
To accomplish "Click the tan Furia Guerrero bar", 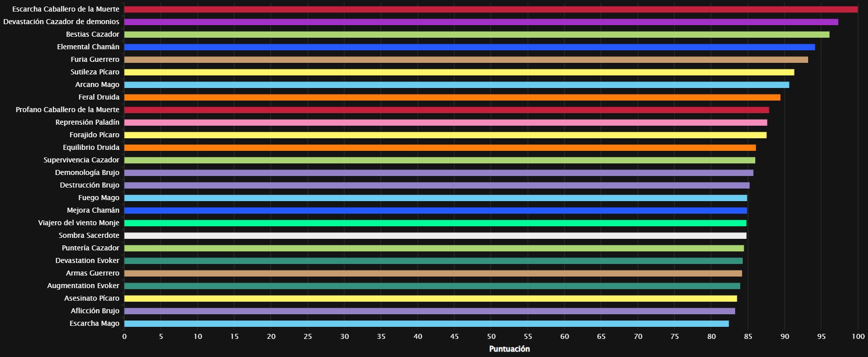I will (x=466, y=60).
